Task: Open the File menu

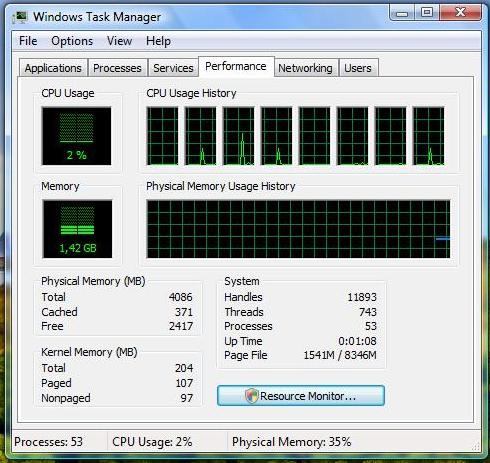Action: pyautogui.click(x=28, y=41)
